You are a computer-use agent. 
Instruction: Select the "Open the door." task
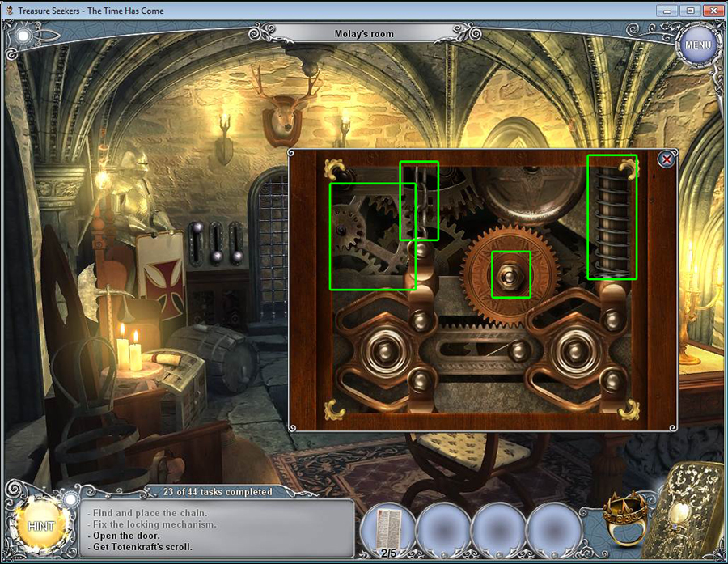pos(125,536)
